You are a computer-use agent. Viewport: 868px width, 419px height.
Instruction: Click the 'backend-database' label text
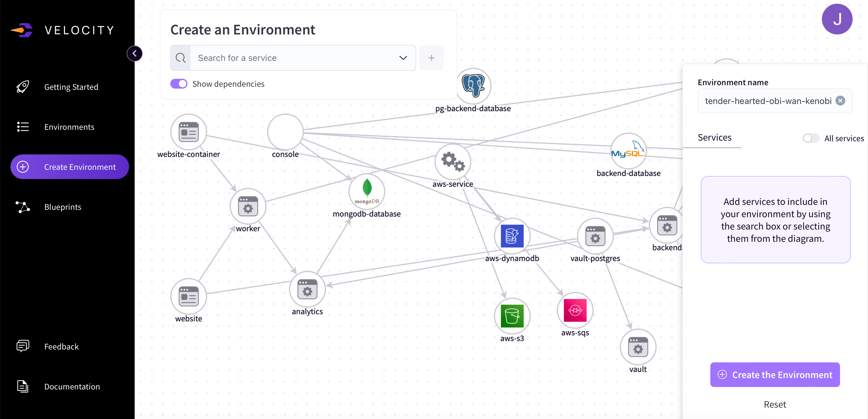pyautogui.click(x=629, y=173)
